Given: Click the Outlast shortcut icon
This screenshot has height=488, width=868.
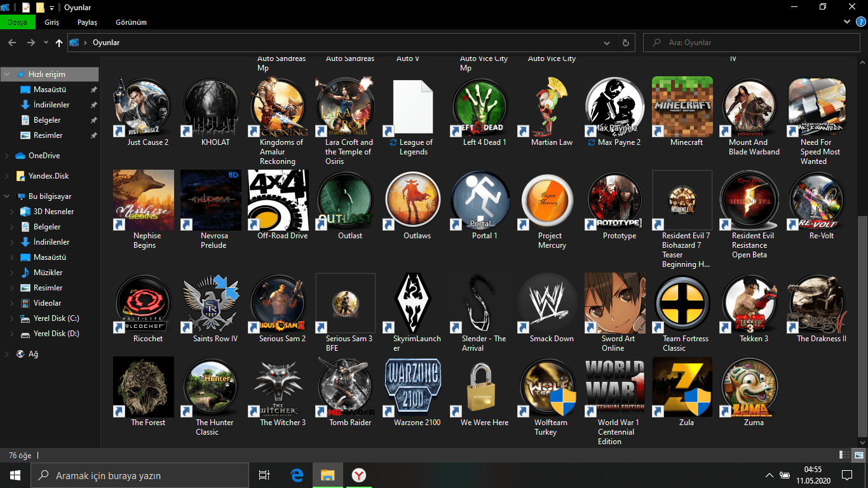Looking at the screenshot, I should (346, 200).
